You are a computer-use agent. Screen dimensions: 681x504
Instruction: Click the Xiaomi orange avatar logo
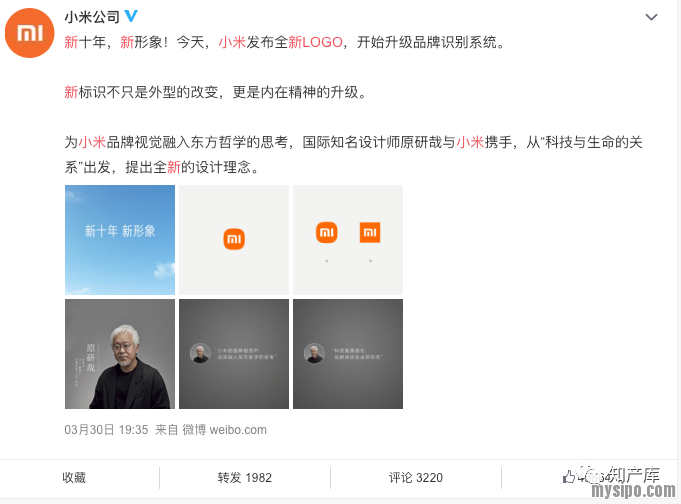click(x=30, y=33)
